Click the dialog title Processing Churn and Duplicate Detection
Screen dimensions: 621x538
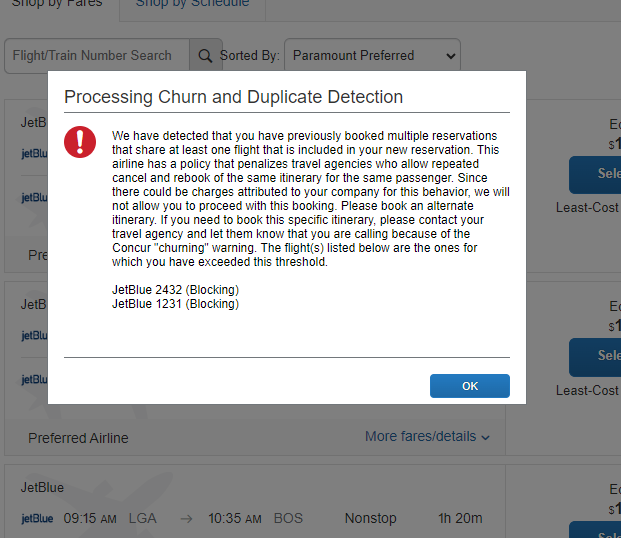234,97
